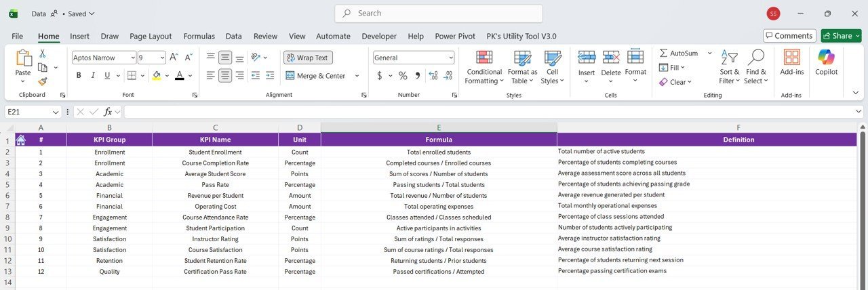Toggle Underline formatting
Viewport: 868px width, 290px height.
[106, 75]
